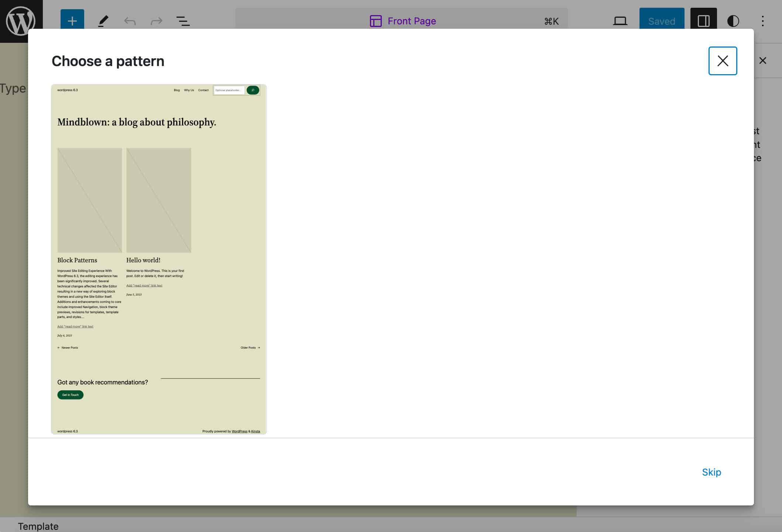
Task: Open the three-dot editor options menu
Action: (763, 21)
